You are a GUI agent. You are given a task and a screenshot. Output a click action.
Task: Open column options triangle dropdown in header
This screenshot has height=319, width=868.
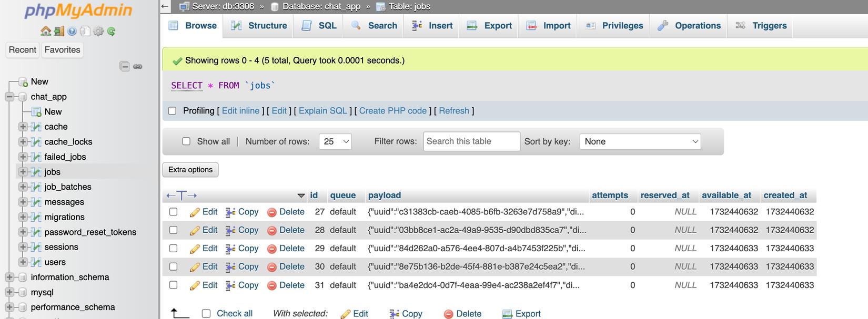(x=301, y=196)
